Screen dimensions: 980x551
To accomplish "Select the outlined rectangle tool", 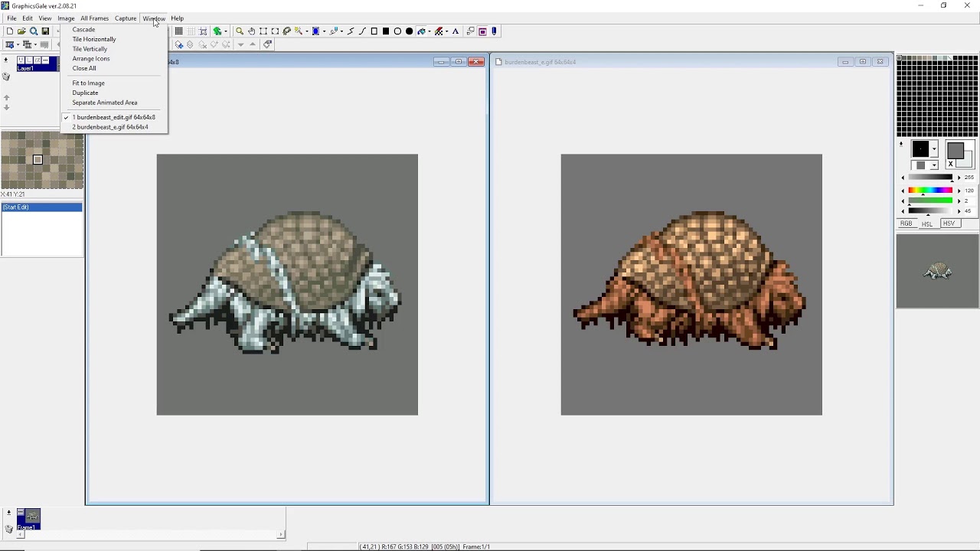I will click(x=374, y=31).
